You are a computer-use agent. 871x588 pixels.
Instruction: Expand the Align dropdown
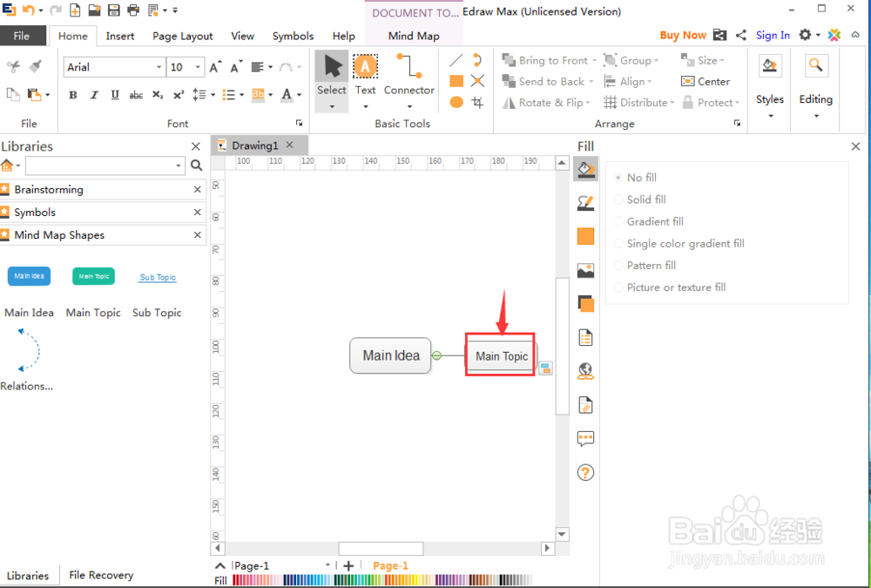click(x=650, y=82)
